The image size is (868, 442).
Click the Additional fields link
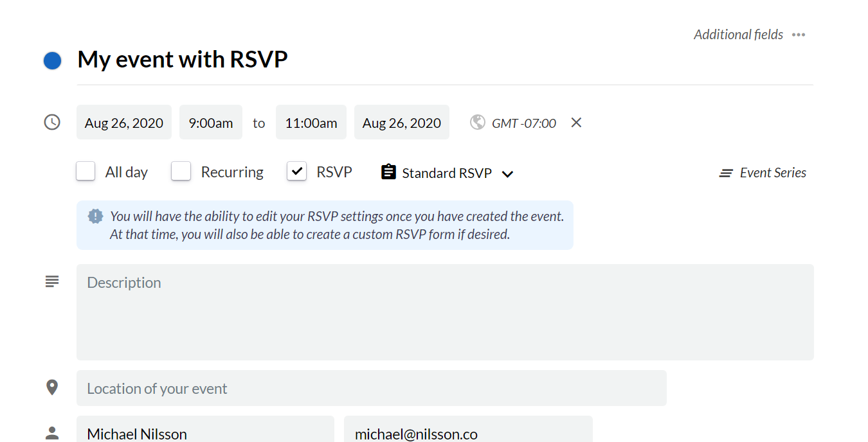(x=738, y=35)
